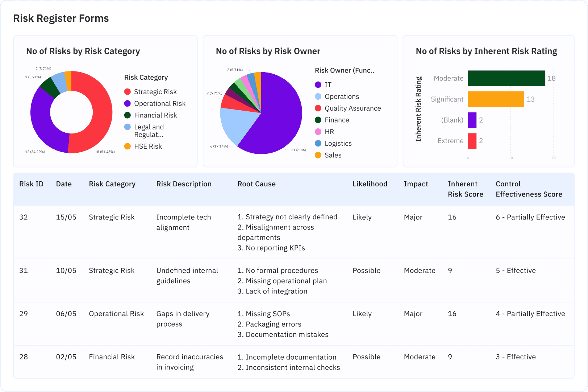Select the Financial Risk legend marker
Image resolution: width=588 pixels, height=392 pixels.
[127, 115]
